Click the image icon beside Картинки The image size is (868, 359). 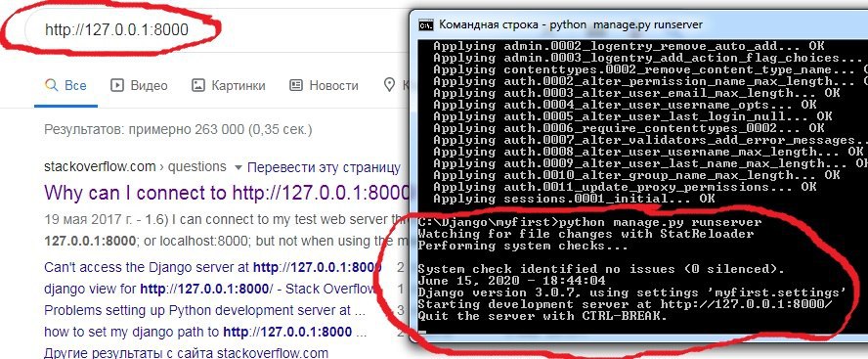[x=198, y=85]
